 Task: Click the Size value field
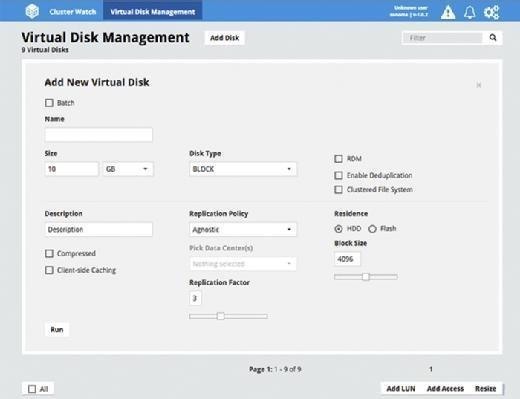pos(72,169)
